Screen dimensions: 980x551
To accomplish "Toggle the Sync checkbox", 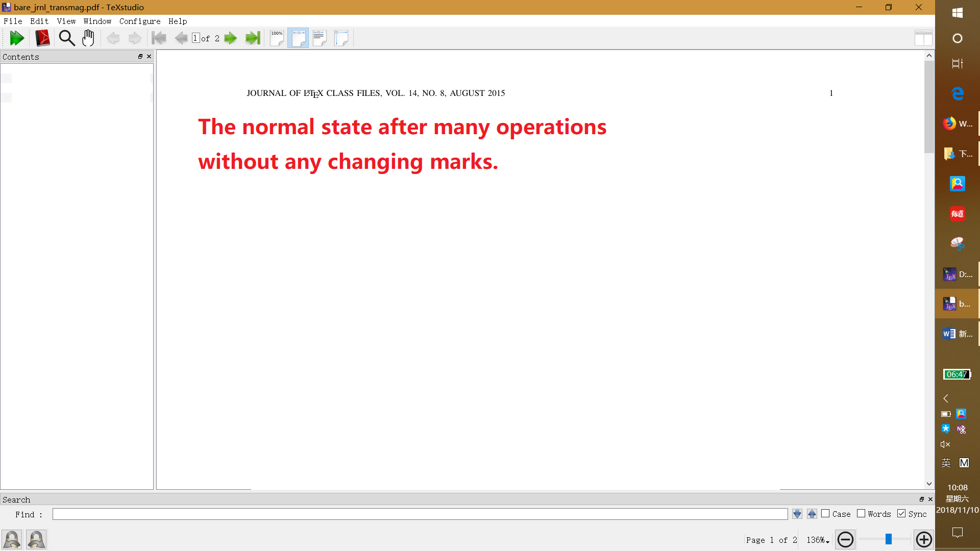I will 901,514.
